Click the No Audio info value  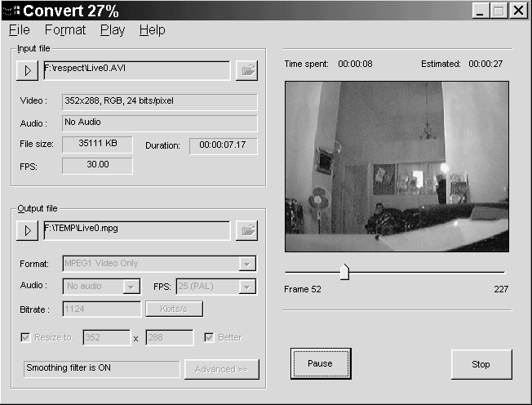click(x=159, y=123)
